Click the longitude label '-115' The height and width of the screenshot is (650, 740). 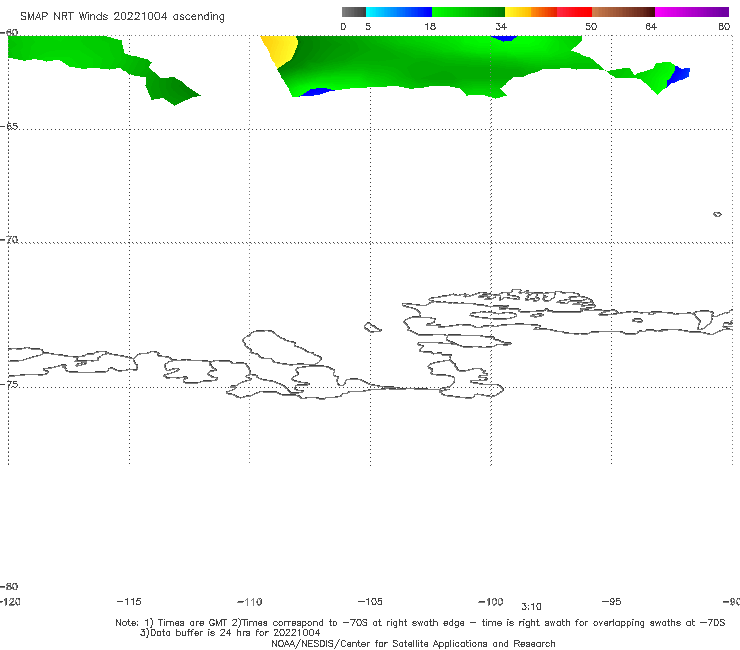(129, 601)
